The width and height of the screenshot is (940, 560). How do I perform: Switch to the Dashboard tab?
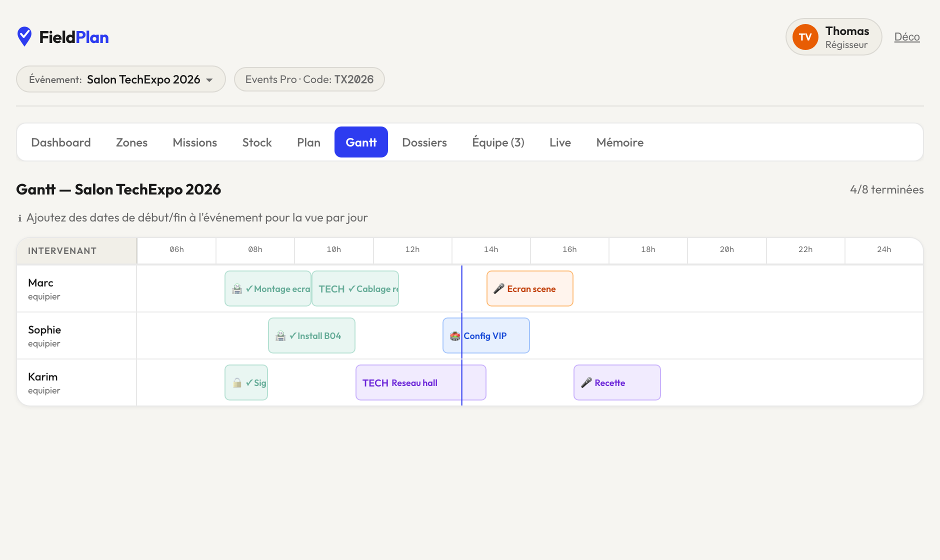tap(61, 142)
